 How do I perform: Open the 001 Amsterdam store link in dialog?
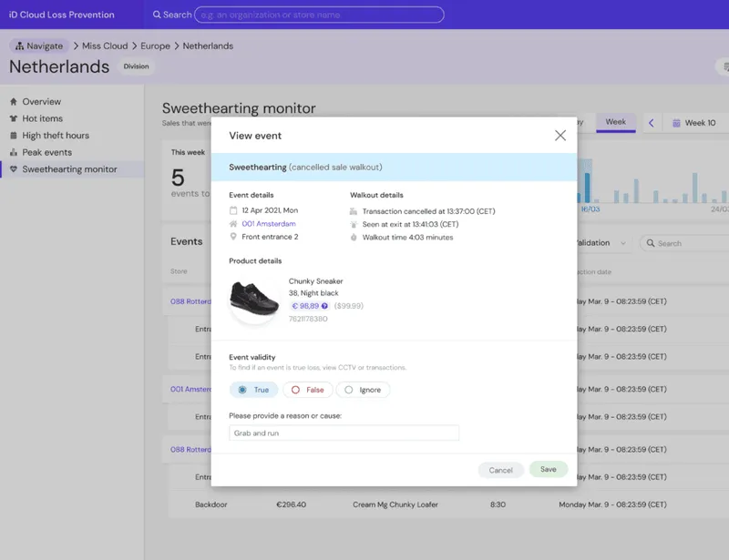point(269,223)
